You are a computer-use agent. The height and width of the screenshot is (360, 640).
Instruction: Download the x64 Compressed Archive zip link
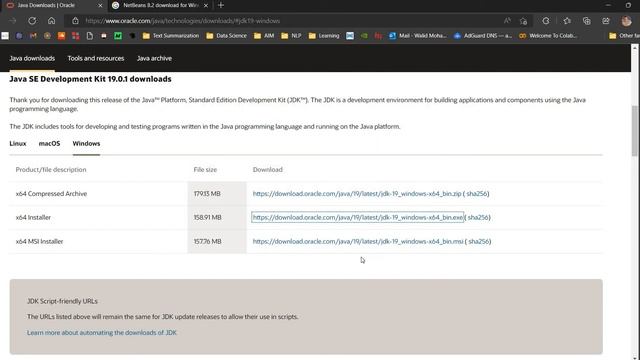click(357, 193)
